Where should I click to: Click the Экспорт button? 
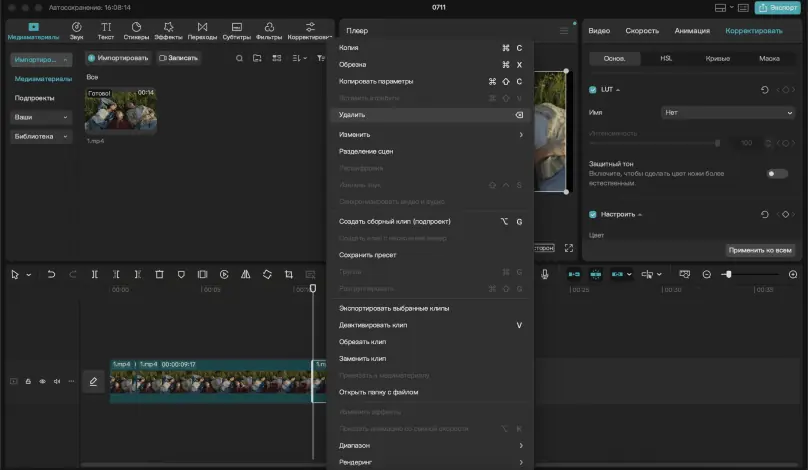[778, 8]
